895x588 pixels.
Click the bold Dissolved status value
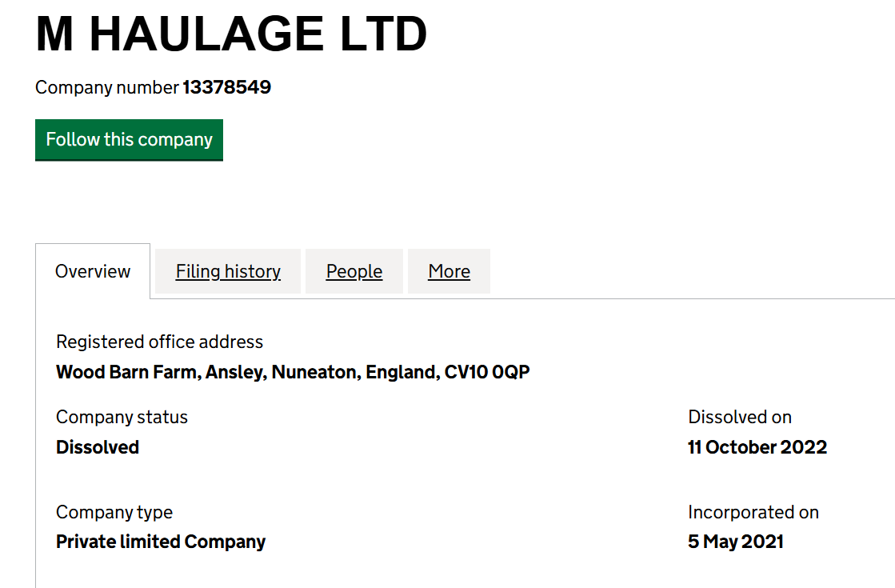coord(98,447)
